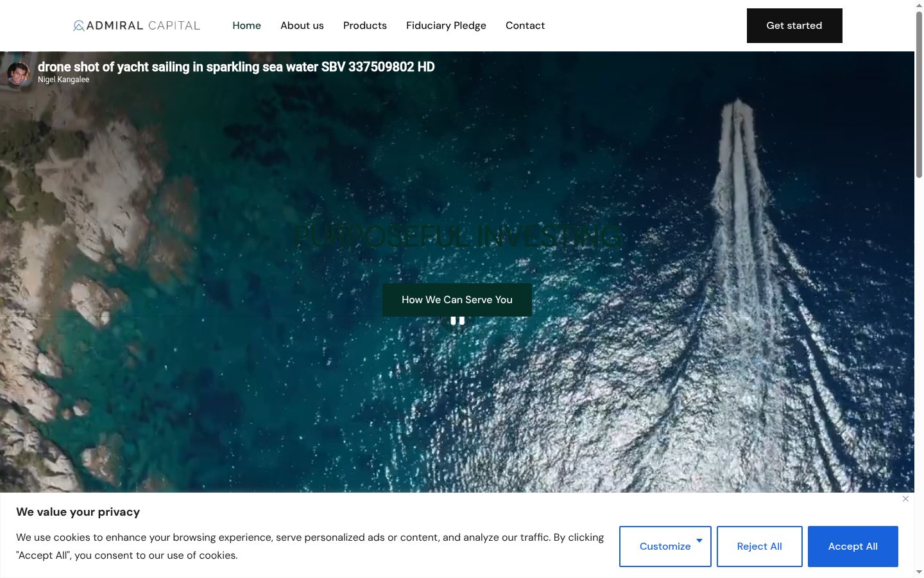Go to the About us page
Image resolution: width=924 pixels, height=578 pixels.
302,26
